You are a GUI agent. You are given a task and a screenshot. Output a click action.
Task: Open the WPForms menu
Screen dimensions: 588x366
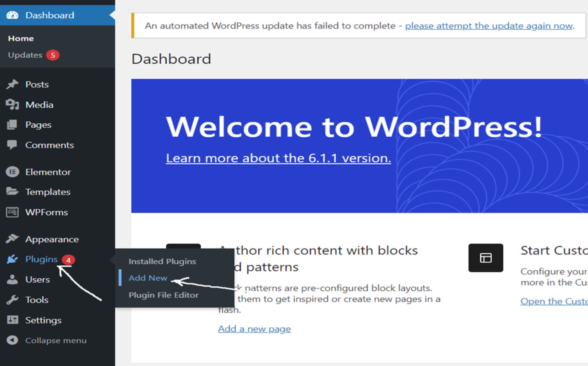58,212
